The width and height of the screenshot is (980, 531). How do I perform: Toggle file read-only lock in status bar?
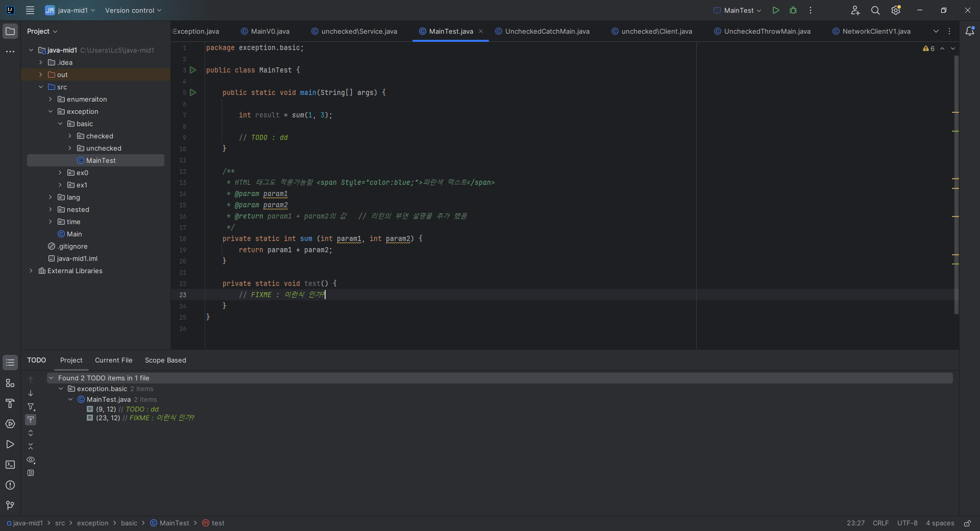click(967, 523)
